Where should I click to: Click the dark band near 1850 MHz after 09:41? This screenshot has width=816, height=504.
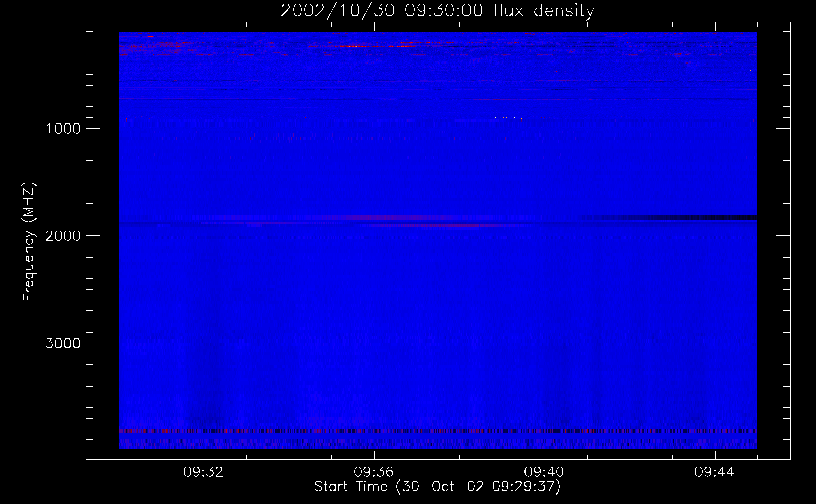click(669, 218)
